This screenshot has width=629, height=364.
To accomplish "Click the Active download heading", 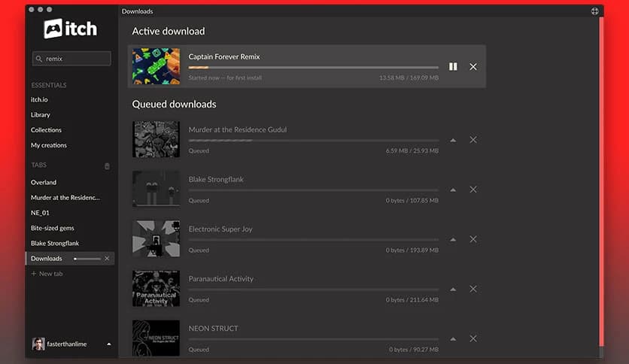I will coord(169,32).
